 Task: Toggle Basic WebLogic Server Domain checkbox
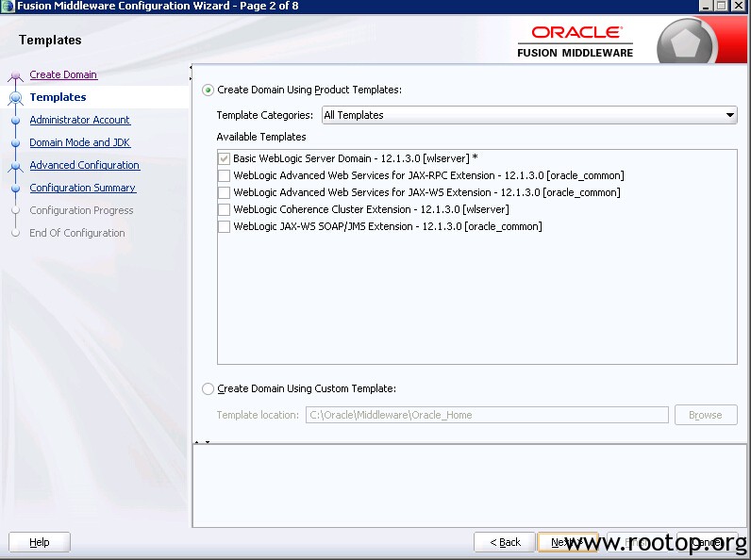[224, 158]
